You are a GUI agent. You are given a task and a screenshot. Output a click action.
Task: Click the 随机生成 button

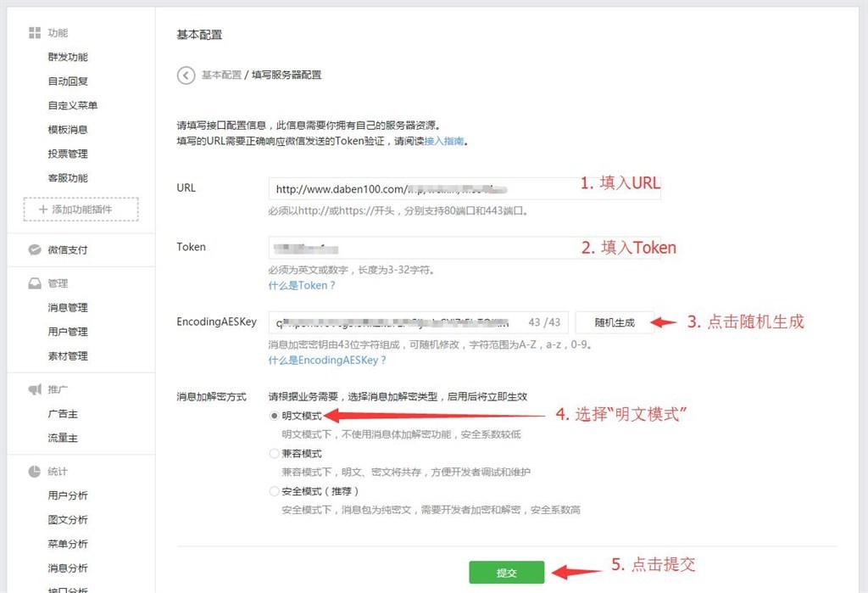click(x=615, y=322)
